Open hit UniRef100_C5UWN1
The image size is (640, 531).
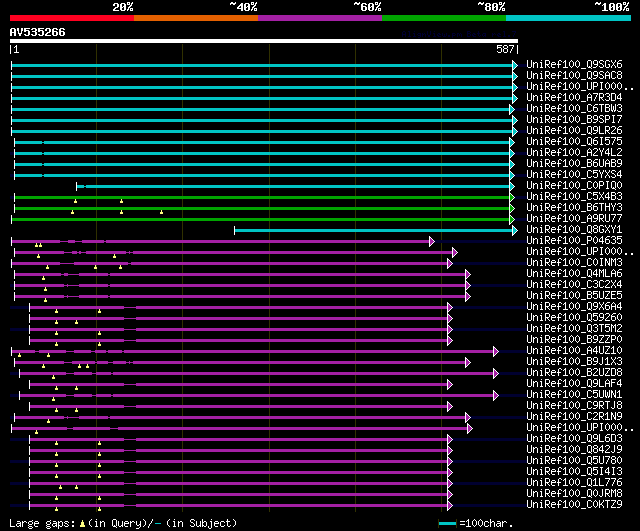574,395
